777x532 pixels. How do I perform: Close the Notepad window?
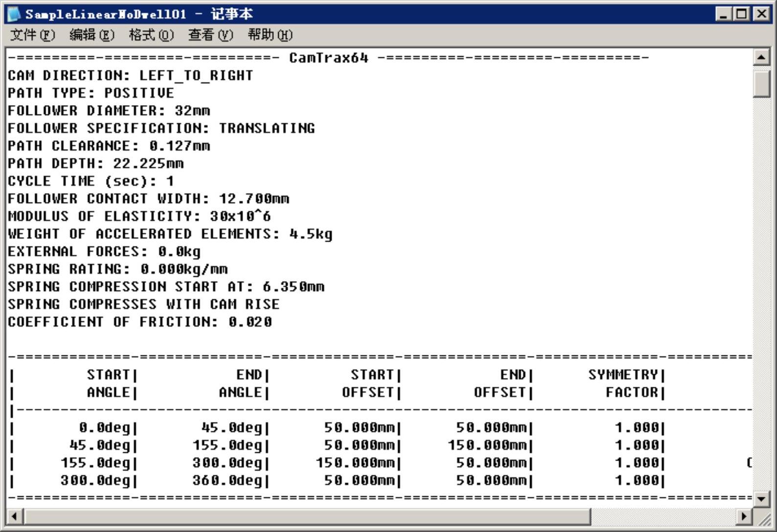(761, 14)
